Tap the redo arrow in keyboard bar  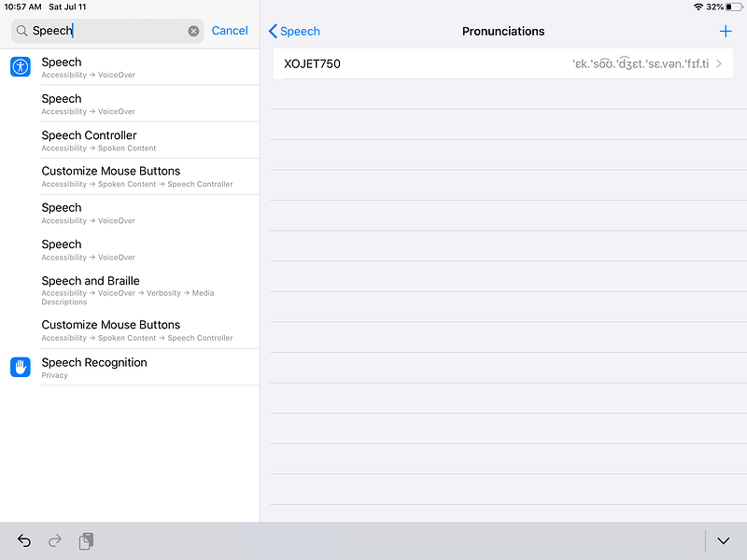click(x=55, y=540)
